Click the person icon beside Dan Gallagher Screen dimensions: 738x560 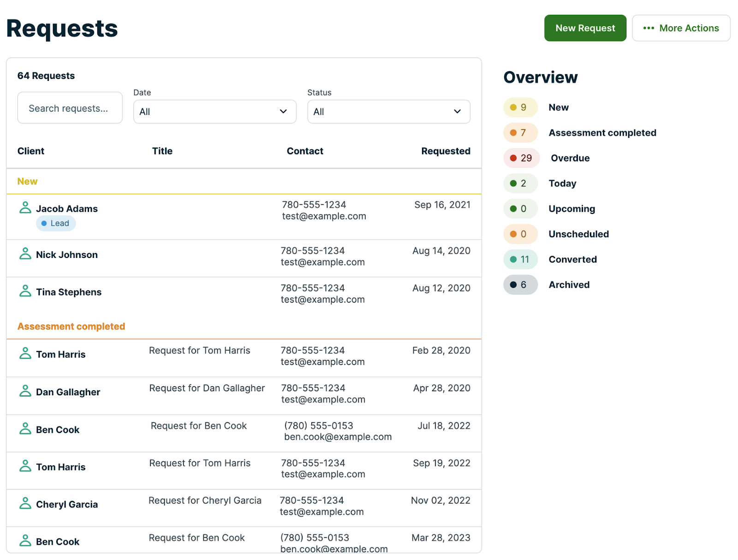tap(25, 392)
